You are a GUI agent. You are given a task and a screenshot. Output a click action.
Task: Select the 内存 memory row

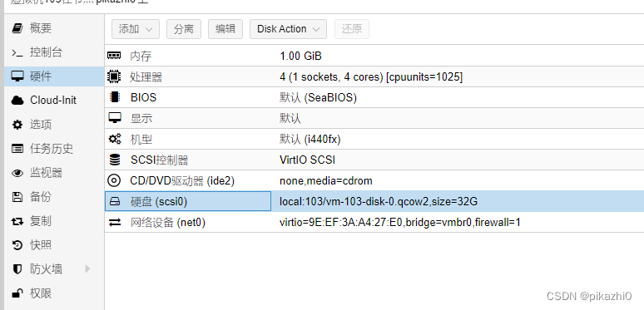pyautogui.click(x=374, y=56)
